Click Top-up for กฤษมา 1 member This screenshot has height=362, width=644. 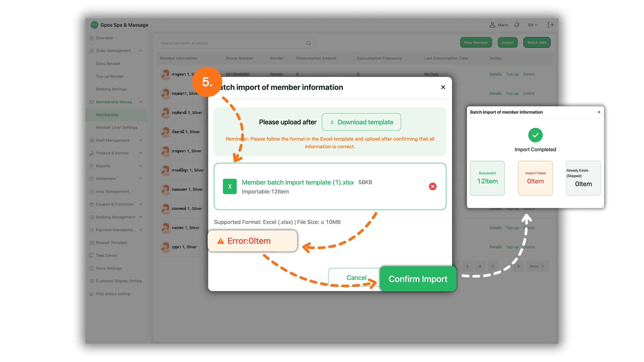pos(512,247)
